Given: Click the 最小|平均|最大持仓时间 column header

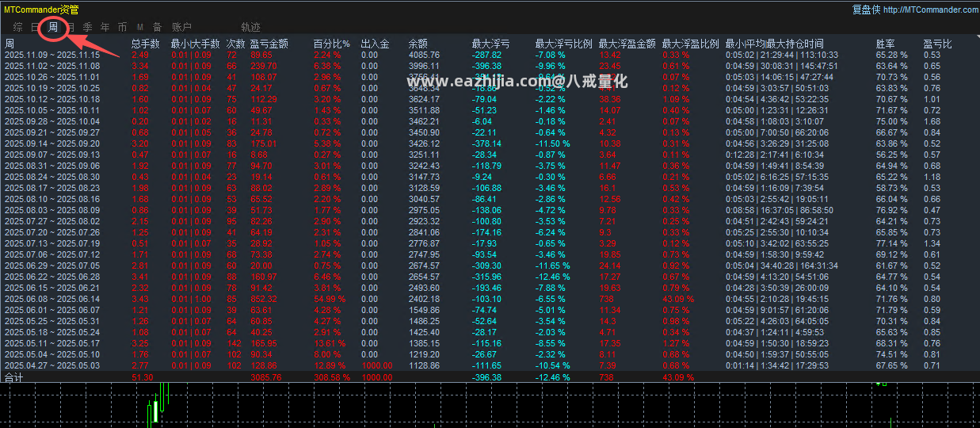Looking at the screenshot, I should (x=774, y=44).
